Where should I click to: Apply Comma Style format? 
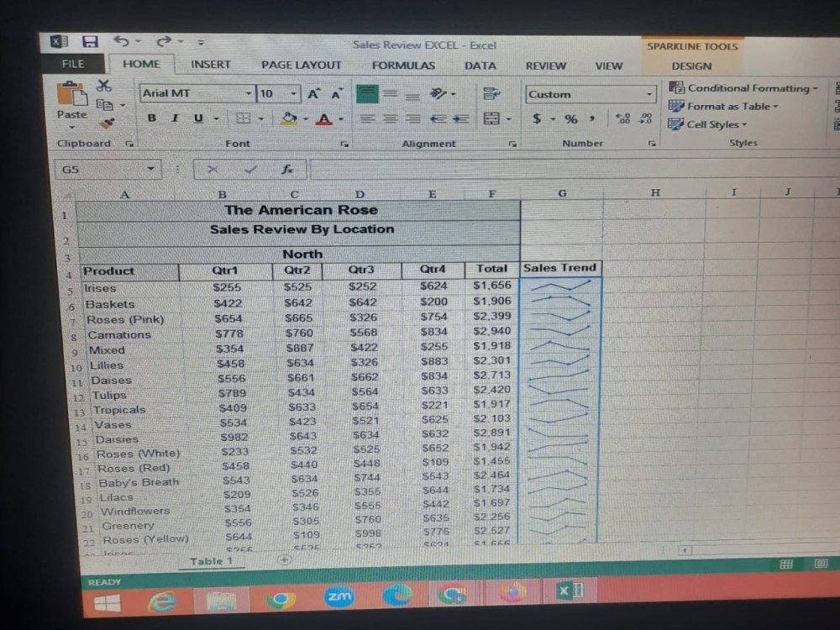click(x=592, y=118)
